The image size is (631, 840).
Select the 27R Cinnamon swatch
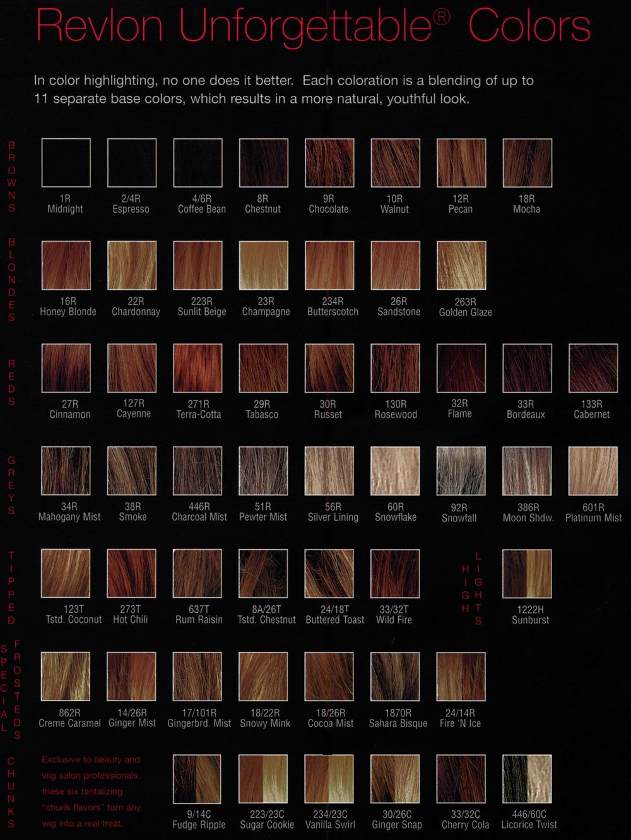click(x=66, y=368)
